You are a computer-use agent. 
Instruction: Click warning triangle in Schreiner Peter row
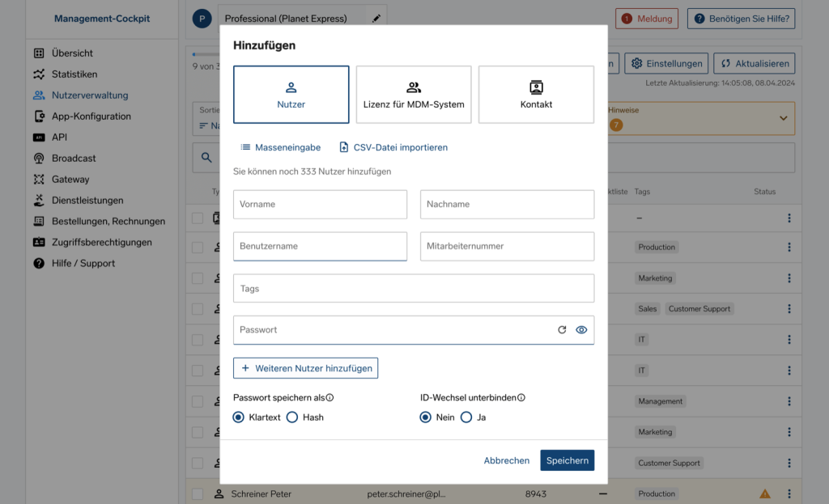765,493
